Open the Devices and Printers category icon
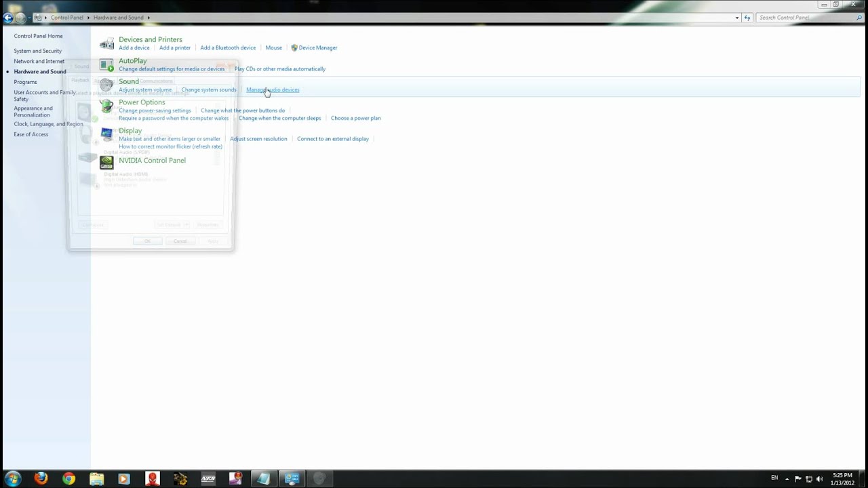The height and width of the screenshot is (488, 868). (x=106, y=43)
